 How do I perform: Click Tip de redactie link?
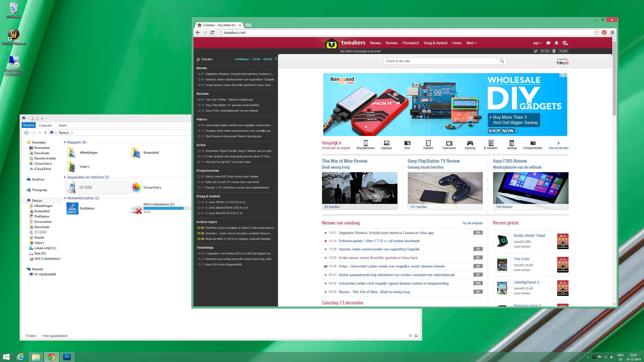(472, 223)
